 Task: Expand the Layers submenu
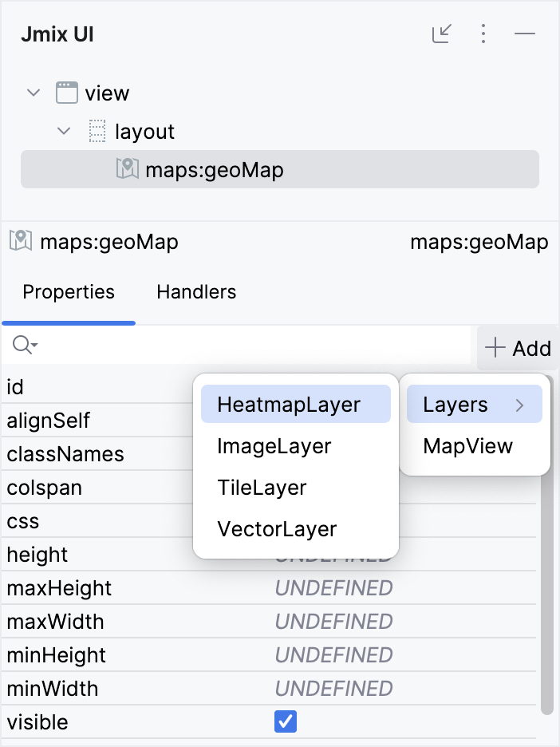(474, 405)
